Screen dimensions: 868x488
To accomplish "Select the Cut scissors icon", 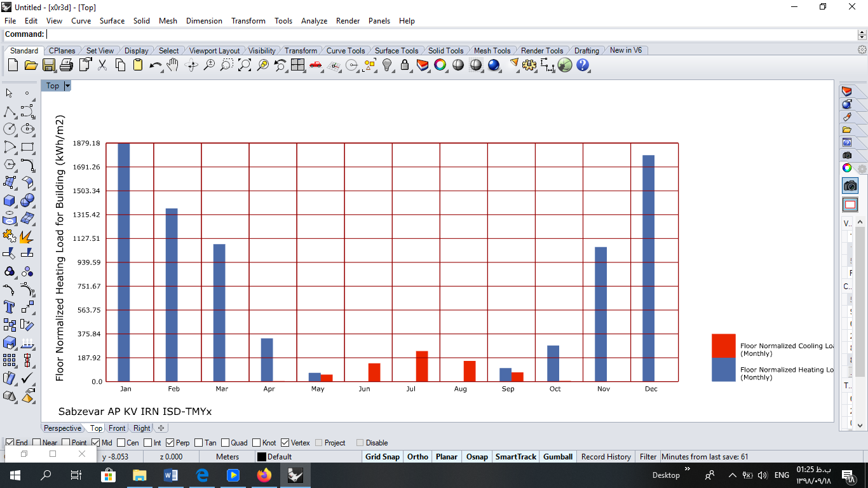I will (102, 65).
